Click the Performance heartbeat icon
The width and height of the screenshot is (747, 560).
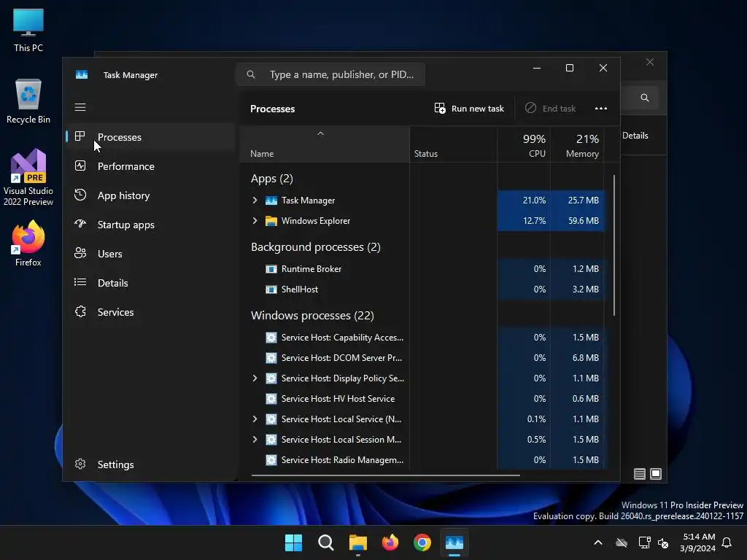coord(80,166)
